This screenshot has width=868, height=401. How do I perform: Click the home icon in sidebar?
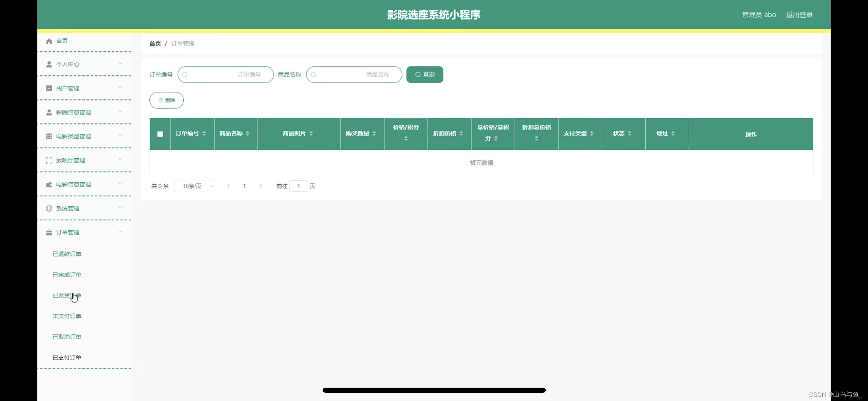[49, 41]
